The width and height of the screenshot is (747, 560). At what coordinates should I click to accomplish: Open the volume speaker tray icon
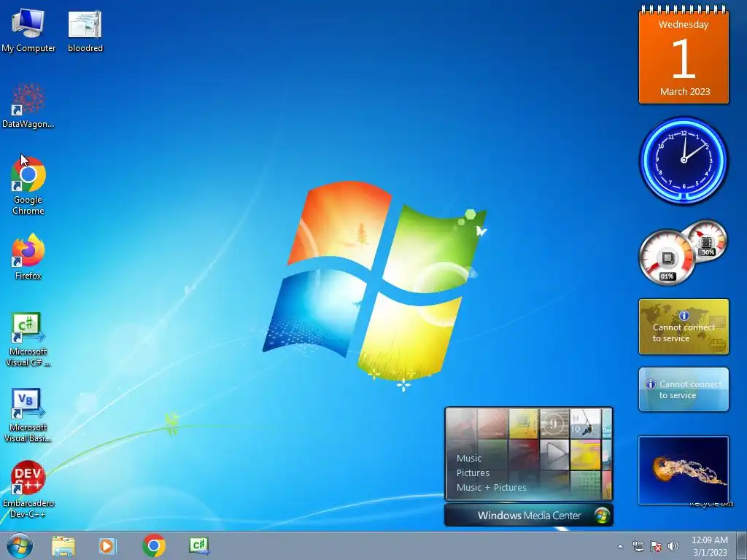pos(673,546)
